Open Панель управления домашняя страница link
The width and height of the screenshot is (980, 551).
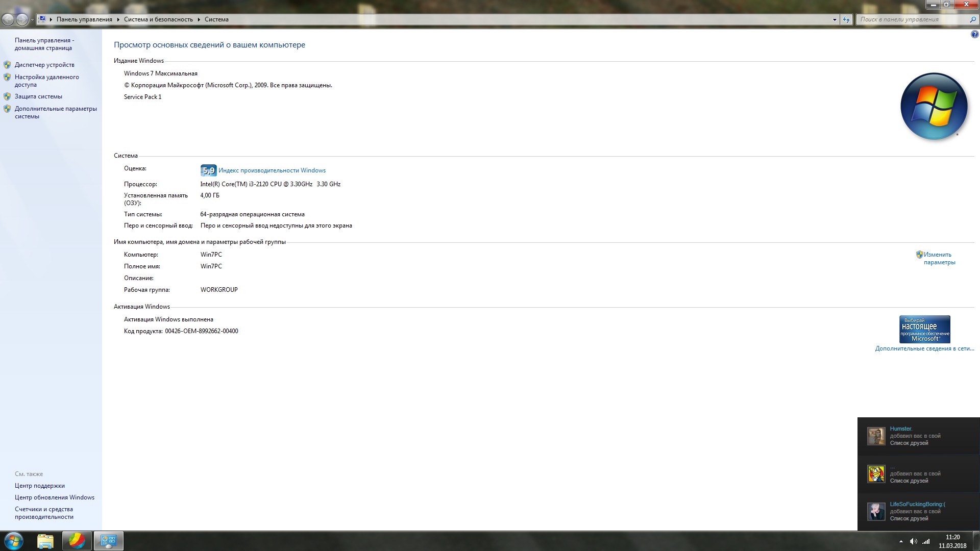[44, 44]
